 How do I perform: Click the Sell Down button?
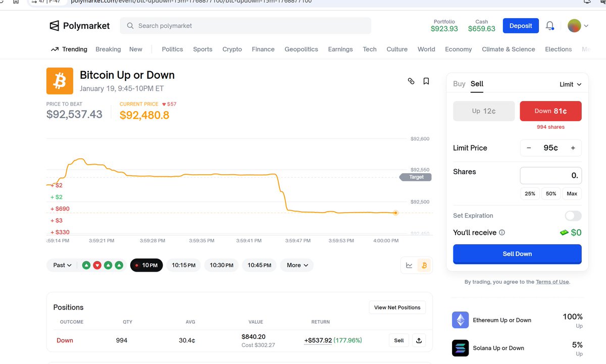pos(517,254)
